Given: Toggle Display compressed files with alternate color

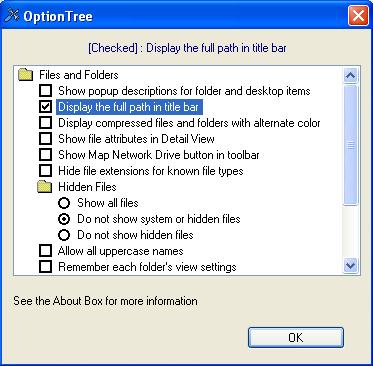Looking at the screenshot, I should [x=45, y=123].
